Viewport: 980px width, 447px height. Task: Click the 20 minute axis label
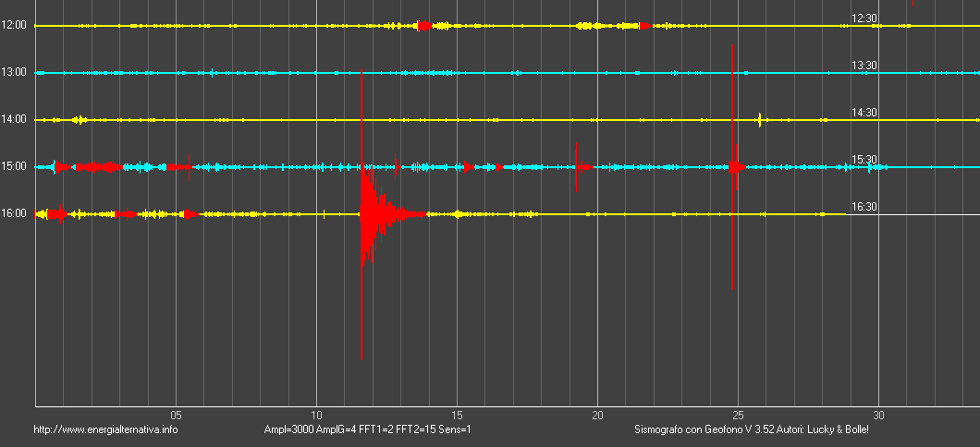(597, 416)
